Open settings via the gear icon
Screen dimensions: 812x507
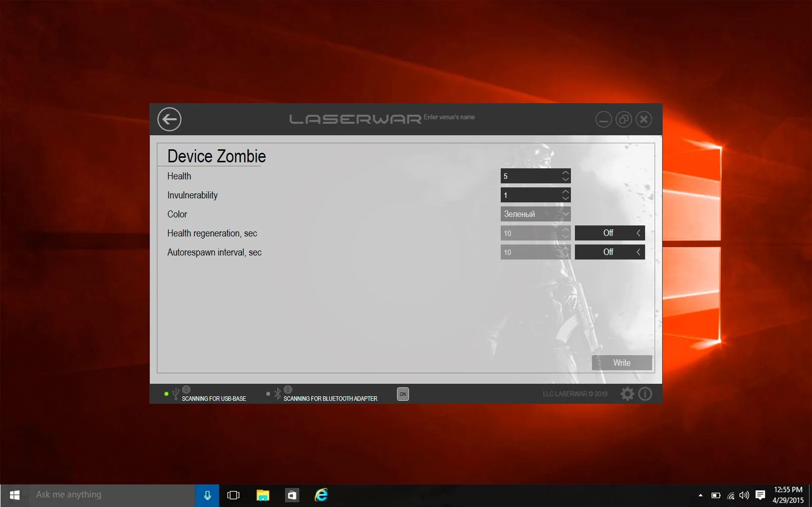[627, 394]
